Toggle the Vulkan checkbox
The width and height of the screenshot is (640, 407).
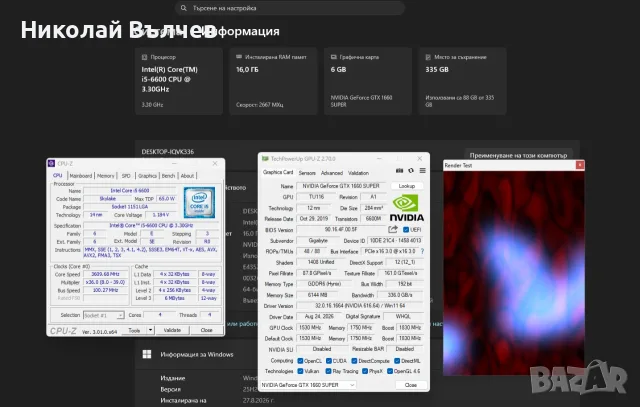tap(300, 371)
